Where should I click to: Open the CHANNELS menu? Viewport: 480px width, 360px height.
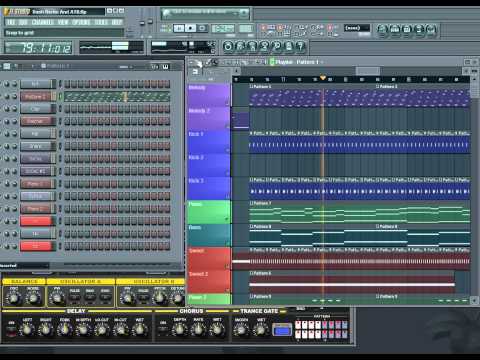pyautogui.click(x=43, y=22)
